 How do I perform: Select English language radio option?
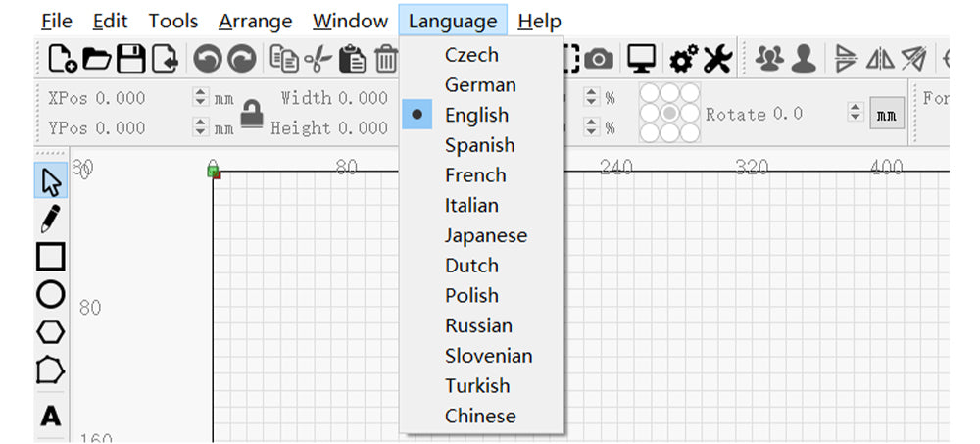point(479,115)
